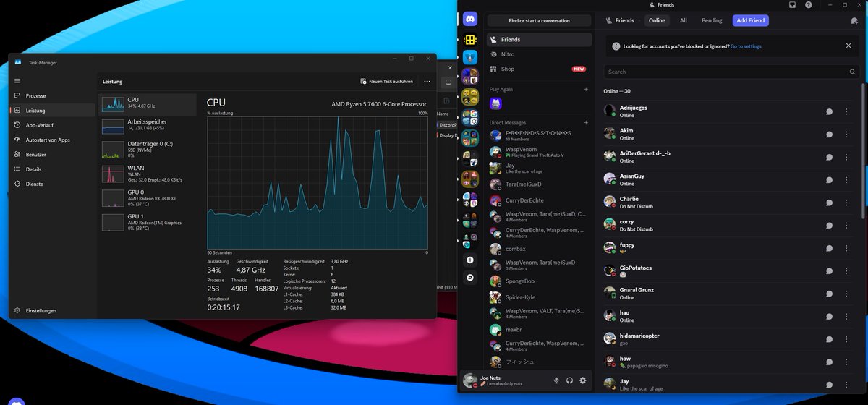
Task: Click the friends Search input field
Action: tap(730, 72)
